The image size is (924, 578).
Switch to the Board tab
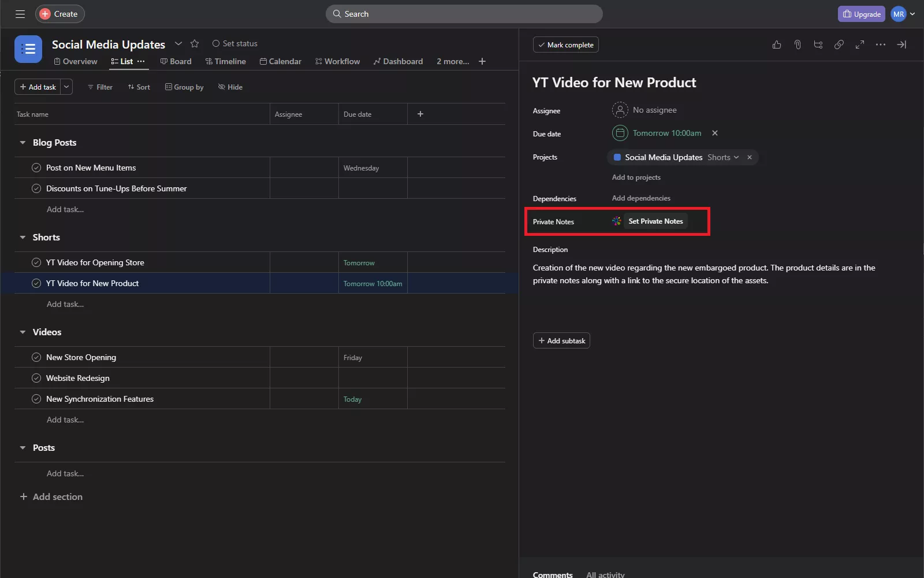[176, 61]
